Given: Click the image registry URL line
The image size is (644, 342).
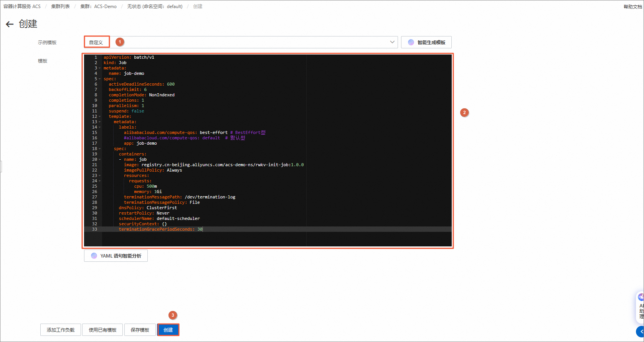Looking at the screenshot, I should click(214, 165).
